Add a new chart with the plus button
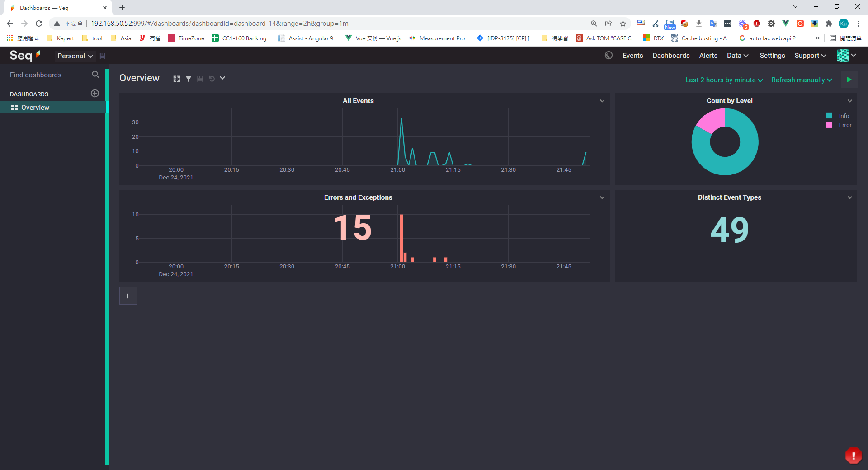Viewport: 868px width, 470px height. [128, 296]
